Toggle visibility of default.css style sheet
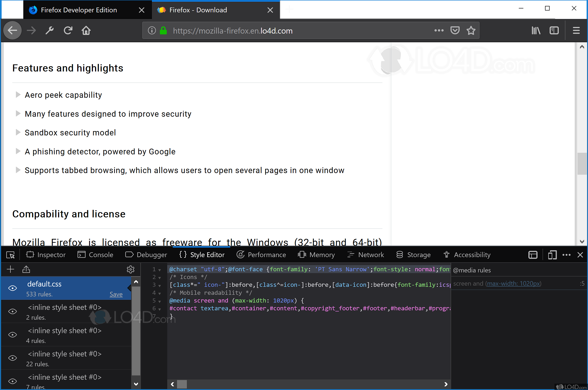Viewport: 588px width, 390px height. pyautogui.click(x=12, y=288)
